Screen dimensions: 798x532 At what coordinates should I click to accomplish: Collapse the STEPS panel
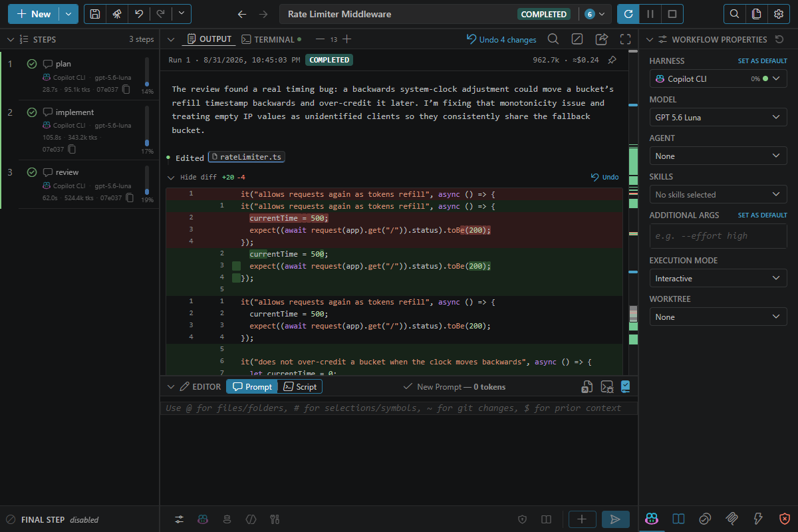[10, 39]
